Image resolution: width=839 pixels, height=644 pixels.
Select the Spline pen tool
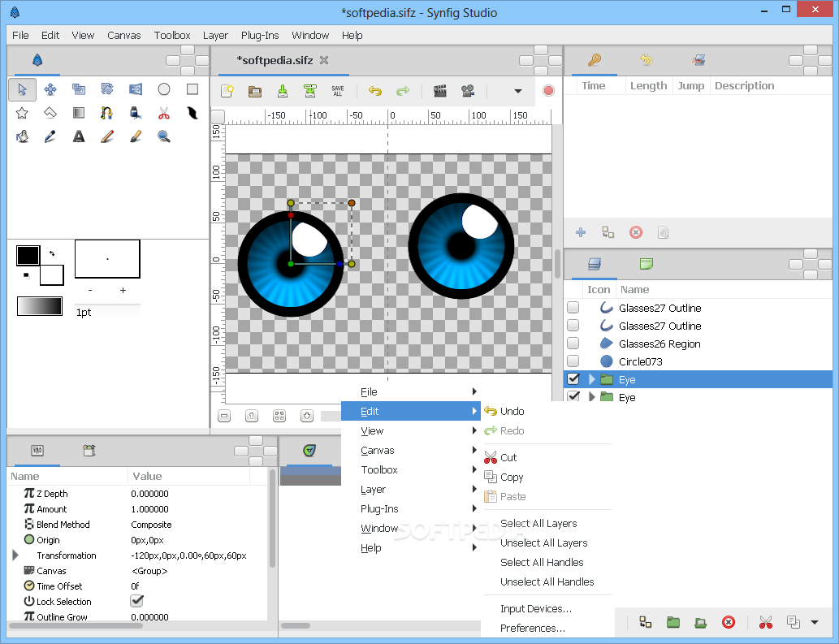pyautogui.click(x=107, y=113)
